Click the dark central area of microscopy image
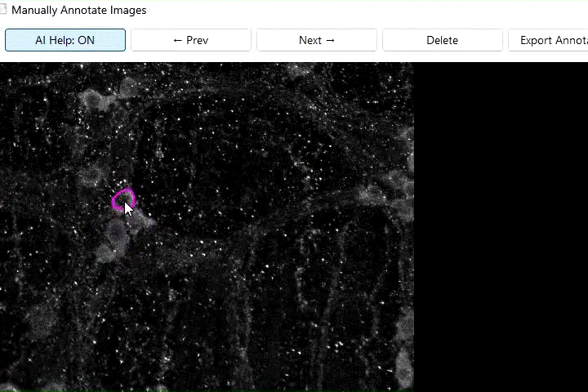The height and width of the screenshot is (392, 588). pos(245,204)
